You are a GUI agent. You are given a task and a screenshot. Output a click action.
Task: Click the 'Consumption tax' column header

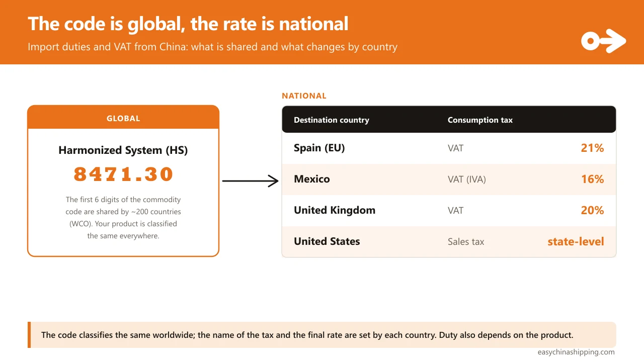pos(480,120)
